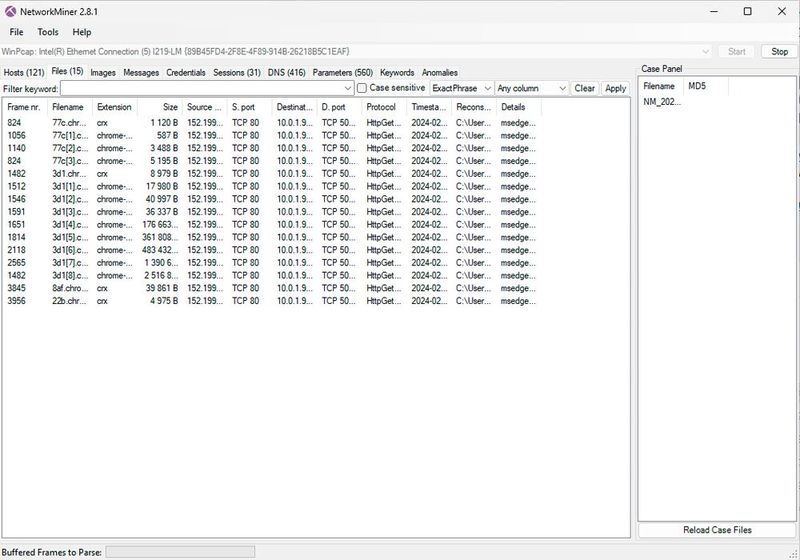This screenshot has width=800, height=560.
Task: Switch to the Images tab
Action: [102, 73]
